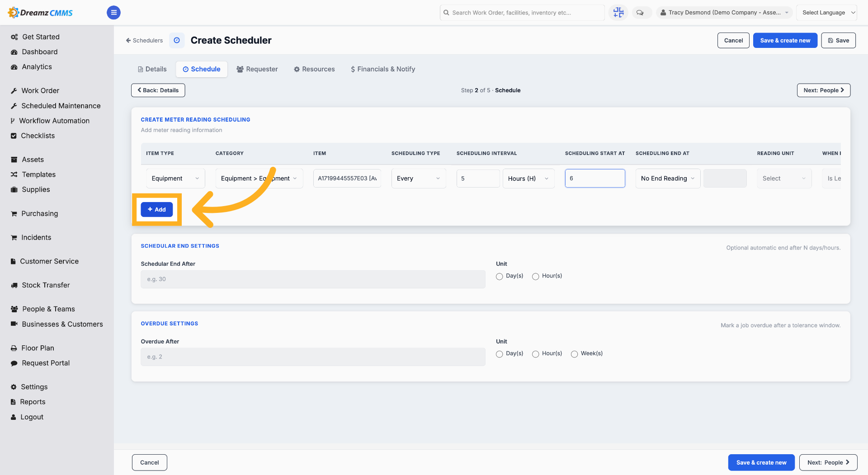Open the Item Type Equipment dropdown
The image size is (868, 475).
click(x=175, y=179)
